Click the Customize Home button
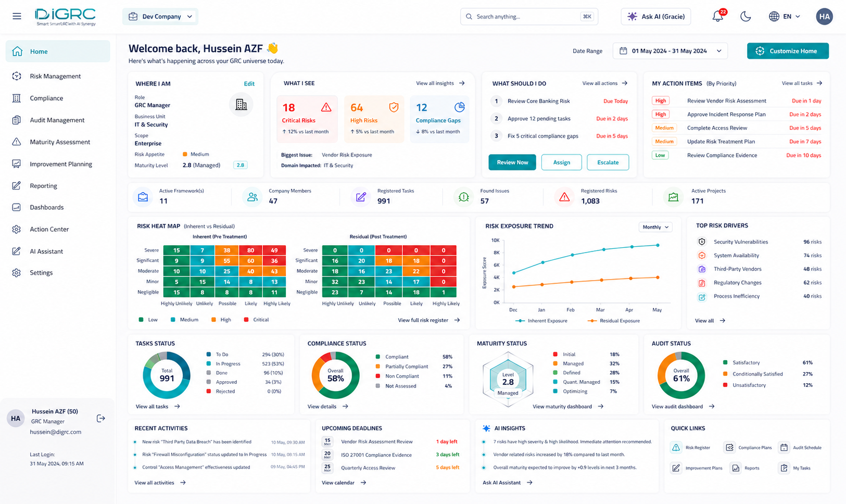This screenshot has width=846, height=504. (788, 51)
